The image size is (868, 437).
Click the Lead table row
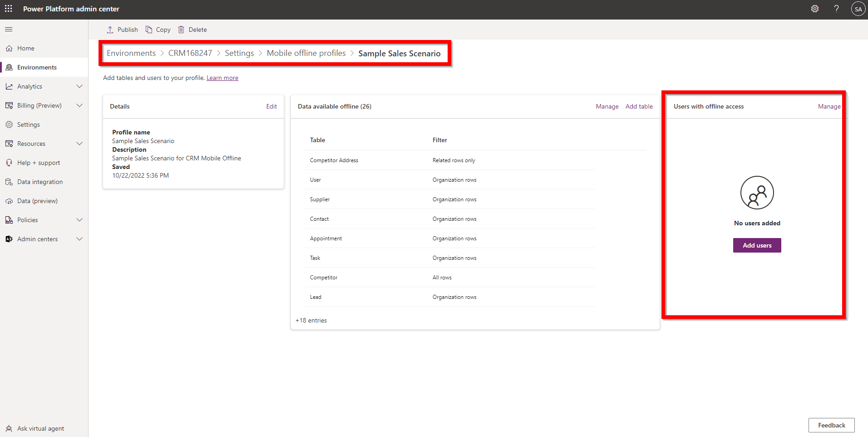(x=450, y=297)
